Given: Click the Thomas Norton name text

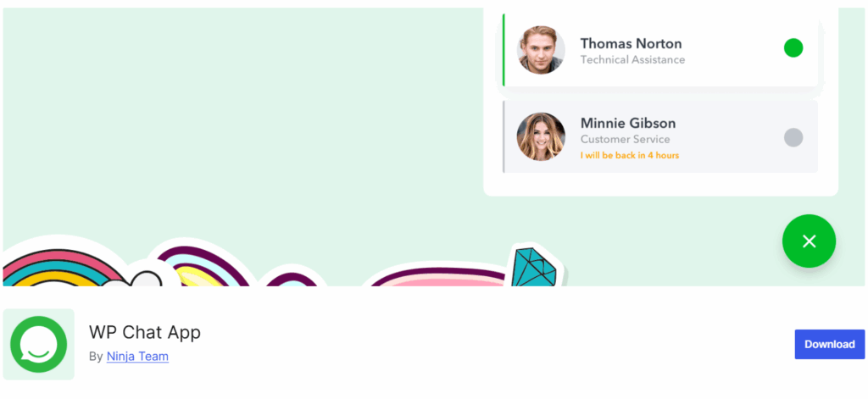Looking at the screenshot, I should pos(631,43).
